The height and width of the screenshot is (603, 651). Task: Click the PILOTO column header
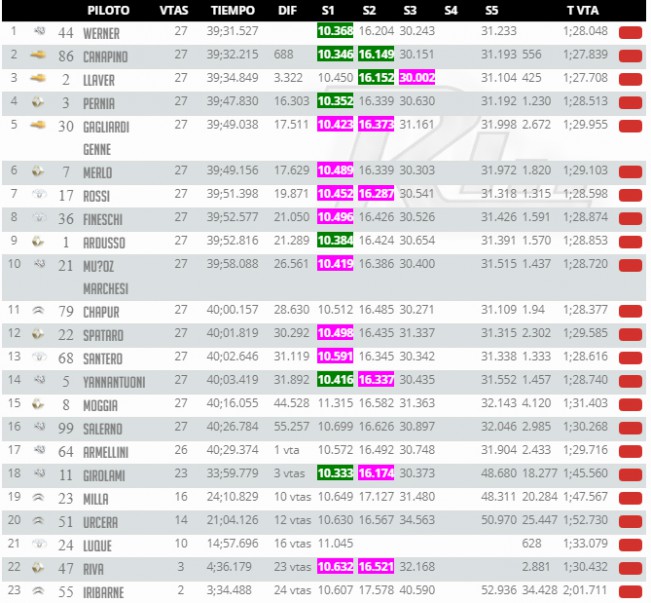pos(108,10)
